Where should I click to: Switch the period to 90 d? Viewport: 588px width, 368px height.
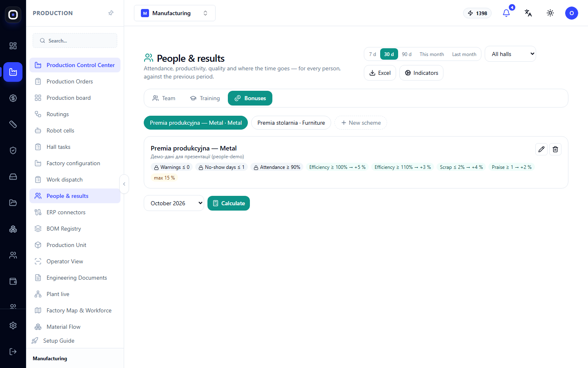(407, 54)
